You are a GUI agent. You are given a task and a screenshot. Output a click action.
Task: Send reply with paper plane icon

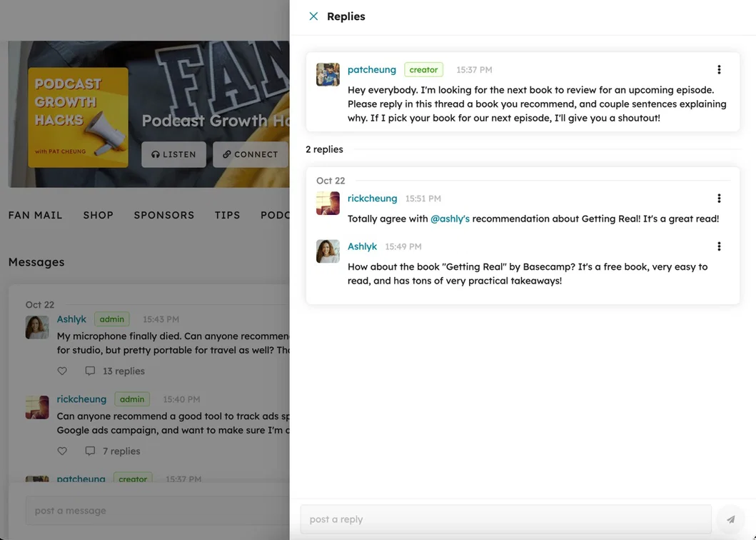(x=731, y=519)
